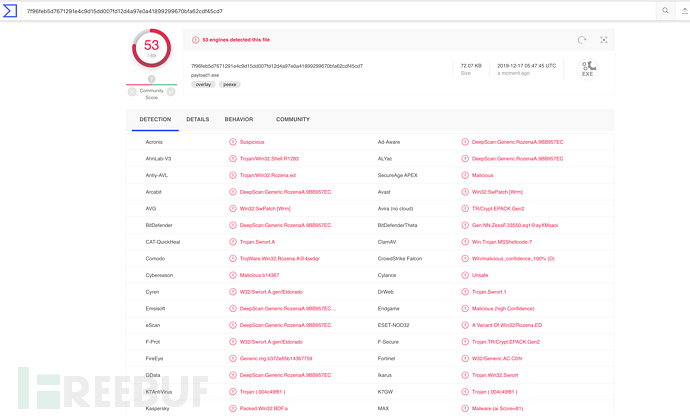Click the Fortinet detection warning icon
This screenshot has height=416, width=690.
[x=465, y=358]
